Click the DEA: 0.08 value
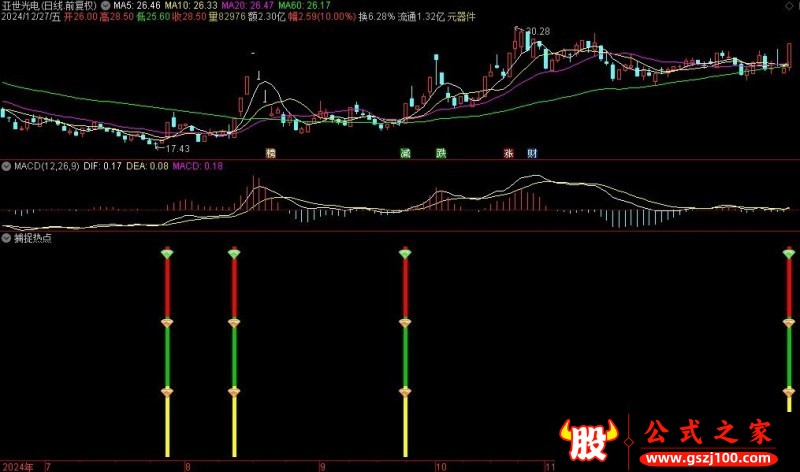The width and height of the screenshot is (800, 472). click(x=147, y=166)
